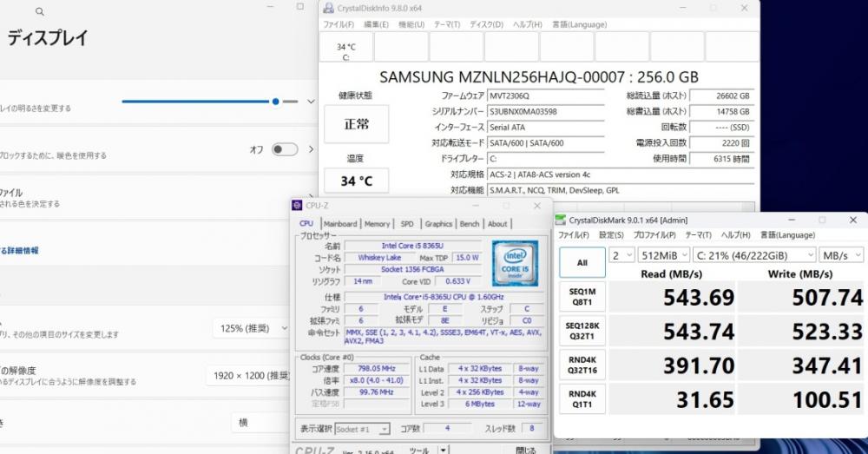The image size is (868, 454).
Task: Toggle the night light switch showing オフ
Action: click(284, 149)
